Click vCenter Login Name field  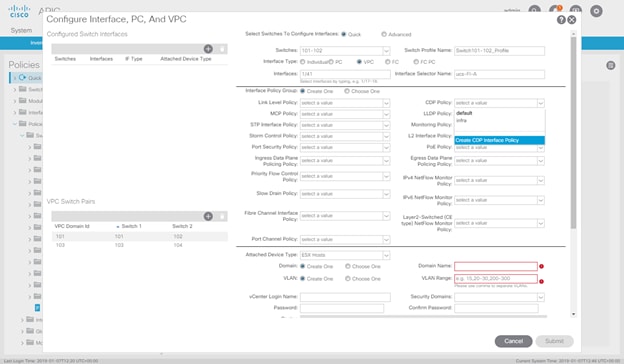tap(345, 297)
